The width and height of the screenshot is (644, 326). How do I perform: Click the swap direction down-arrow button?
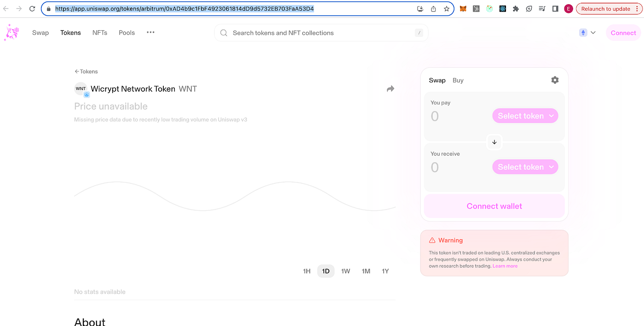494,142
